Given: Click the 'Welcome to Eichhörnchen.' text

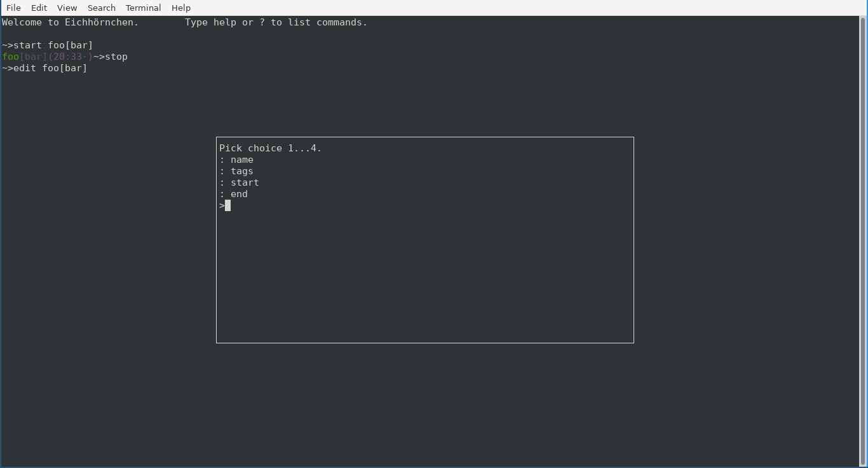Looking at the screenshot, I should [70, 22].
